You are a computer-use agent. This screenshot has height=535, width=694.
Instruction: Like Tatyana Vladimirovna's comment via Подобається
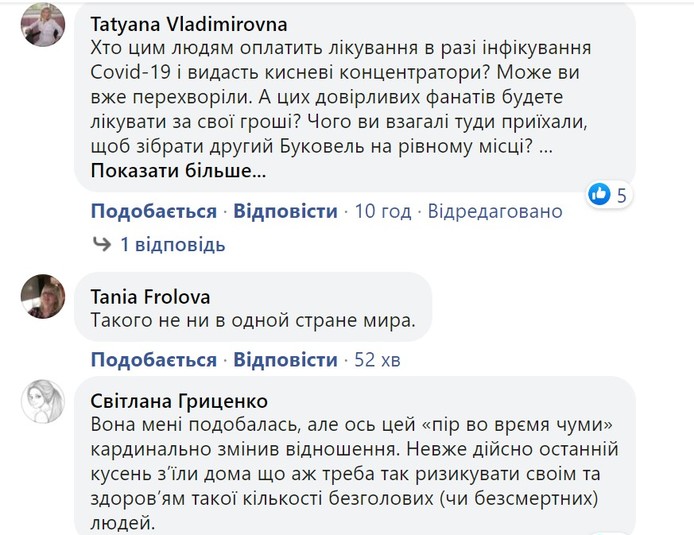coord(153,211)
